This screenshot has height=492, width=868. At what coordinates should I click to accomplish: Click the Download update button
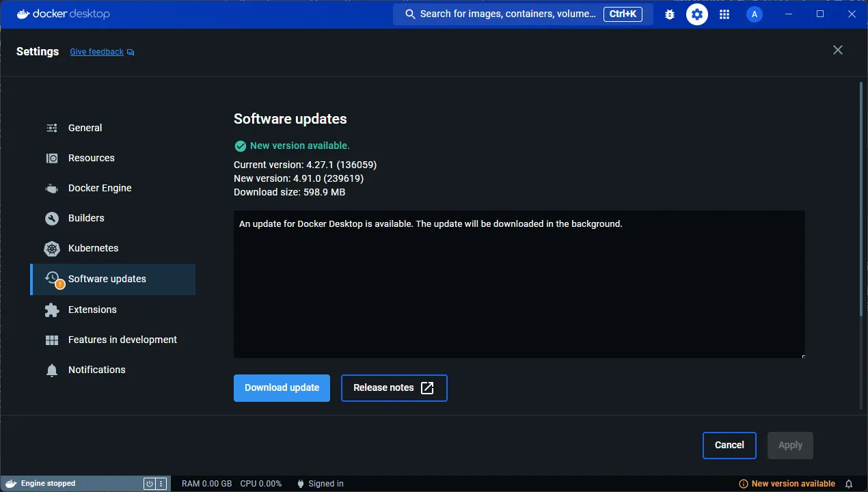tap(282, 387)
